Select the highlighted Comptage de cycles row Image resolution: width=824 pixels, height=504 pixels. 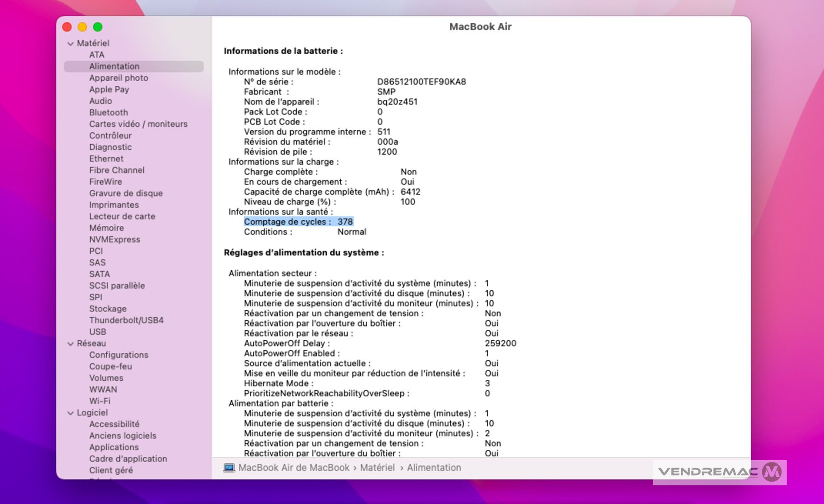tap(298, 222)
